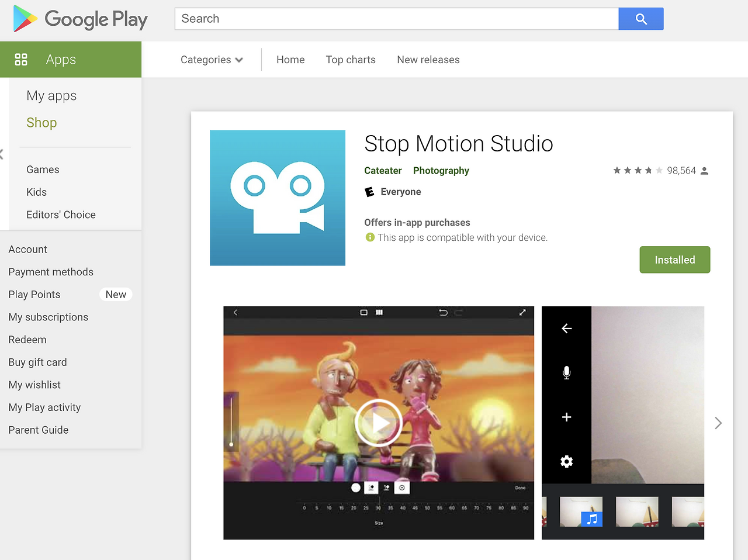This screenshot has width=748, height=560.
Task: Click the Redeem link
Action: (x=27, y=340)
